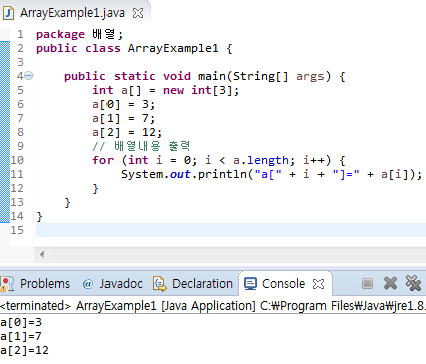426x364 pixels.
Task: Click line number 5 in the gutter
Action: coord(20,90)
